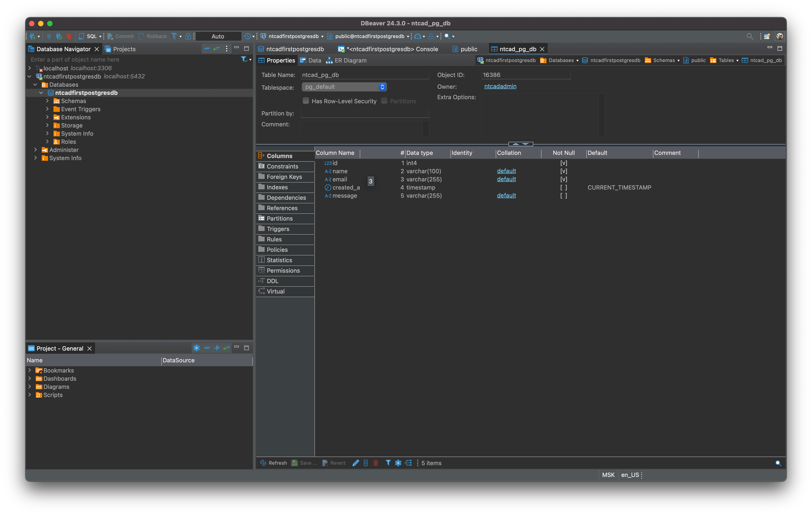Click the filter funnel in bottom toolbar
Viewport: 812px width, 515px height.
click(x=388, y=463)
